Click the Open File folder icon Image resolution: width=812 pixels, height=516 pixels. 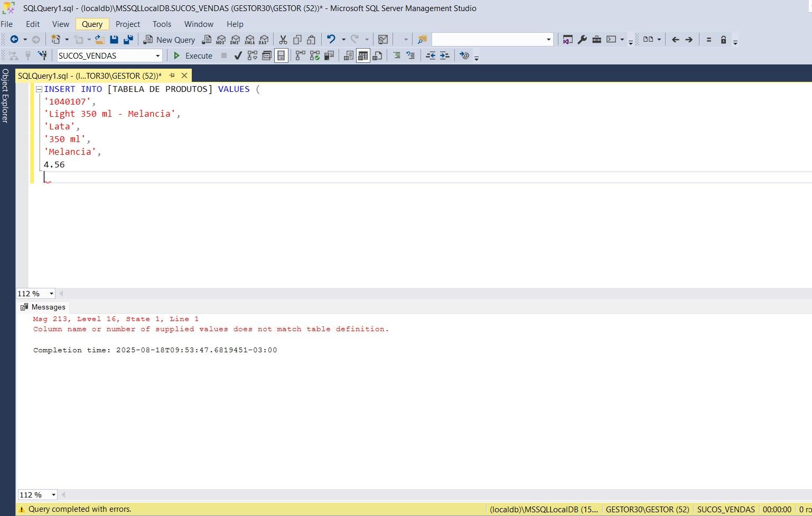100,40
